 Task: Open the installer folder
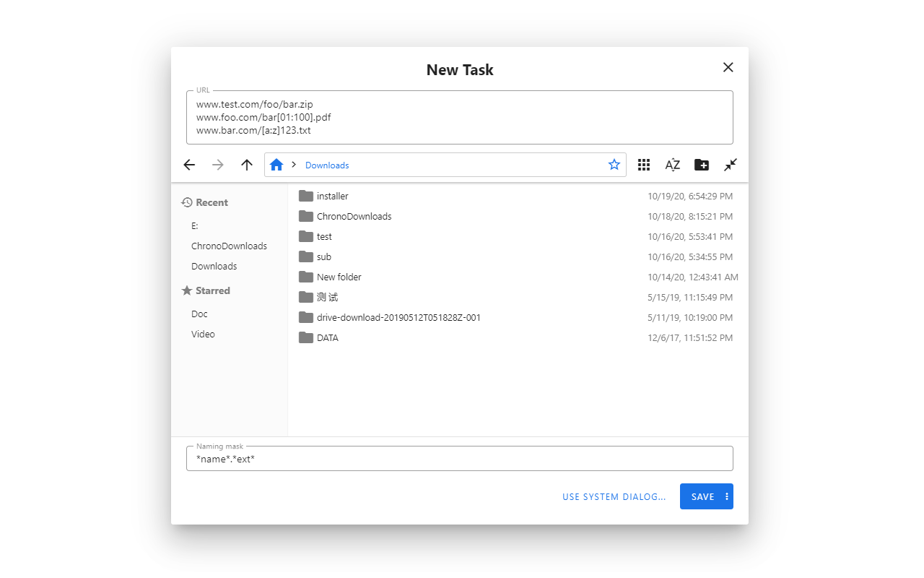[332, 196]
